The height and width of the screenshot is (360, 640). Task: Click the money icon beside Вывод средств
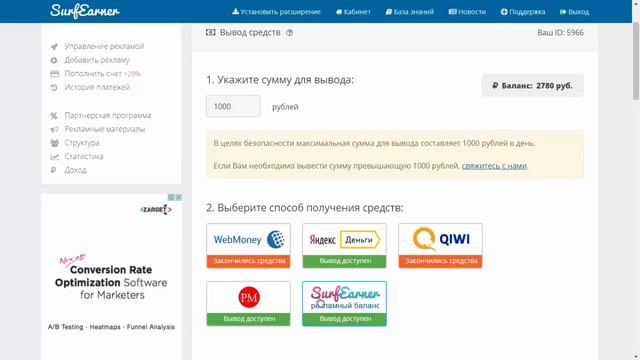(x=211, y=32)
